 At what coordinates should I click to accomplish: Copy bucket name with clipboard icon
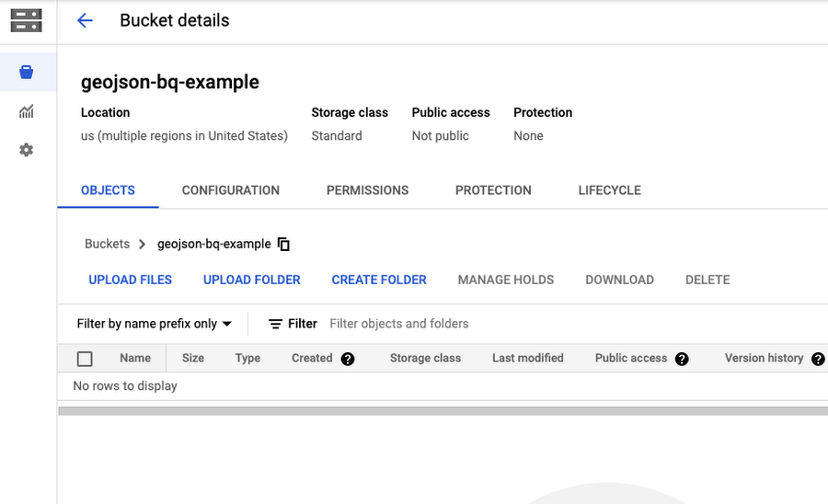click(x=283, y=244)
